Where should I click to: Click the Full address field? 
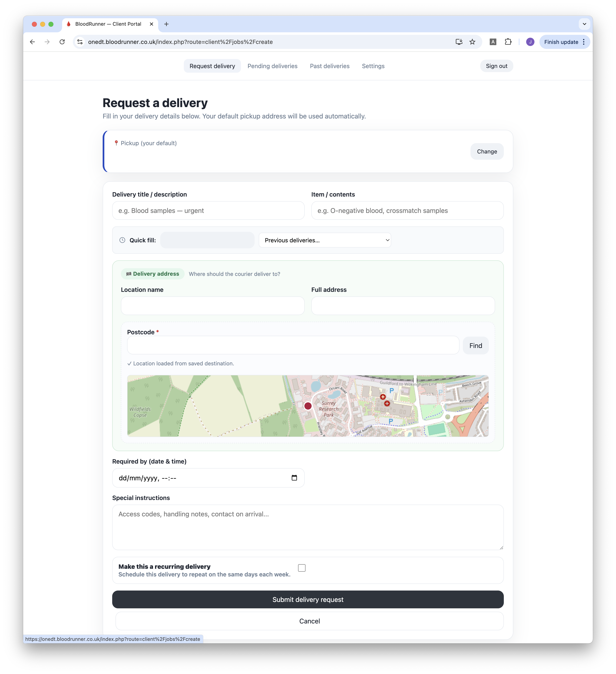[403, 306]
